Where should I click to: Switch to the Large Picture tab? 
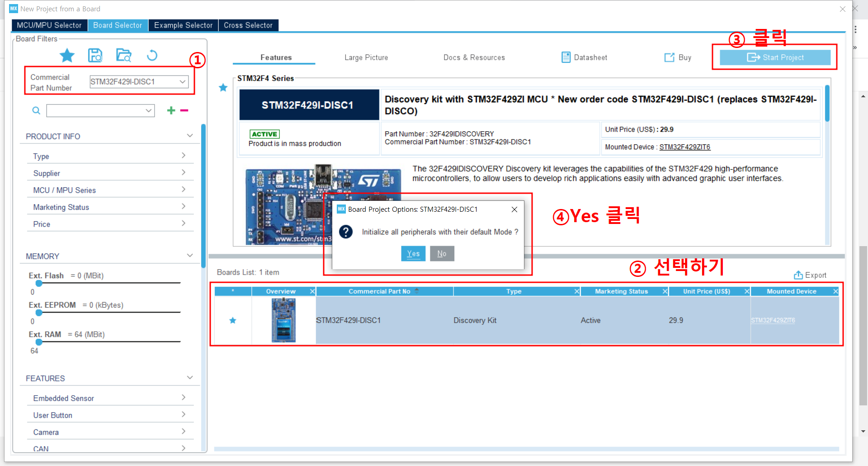366,57
